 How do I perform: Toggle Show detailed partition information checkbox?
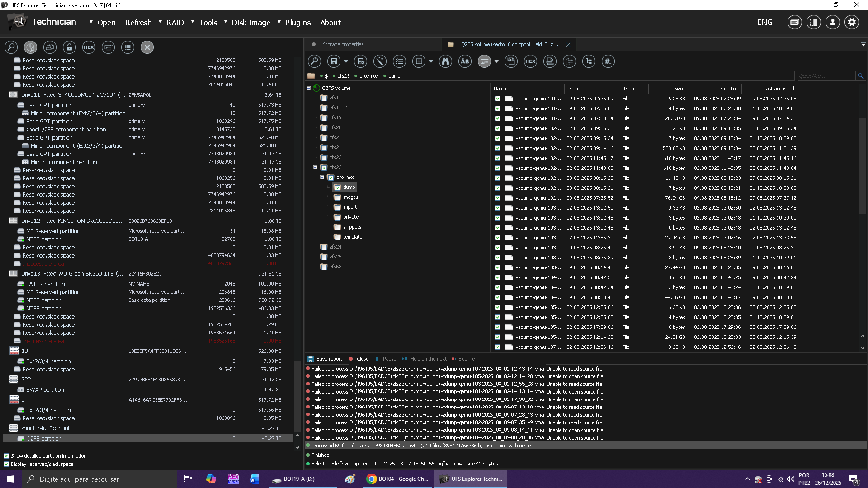(x=6, y=456)
